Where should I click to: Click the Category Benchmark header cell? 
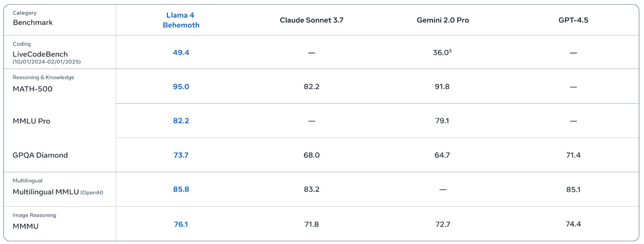pyautogui.click(x=33, y=18)
